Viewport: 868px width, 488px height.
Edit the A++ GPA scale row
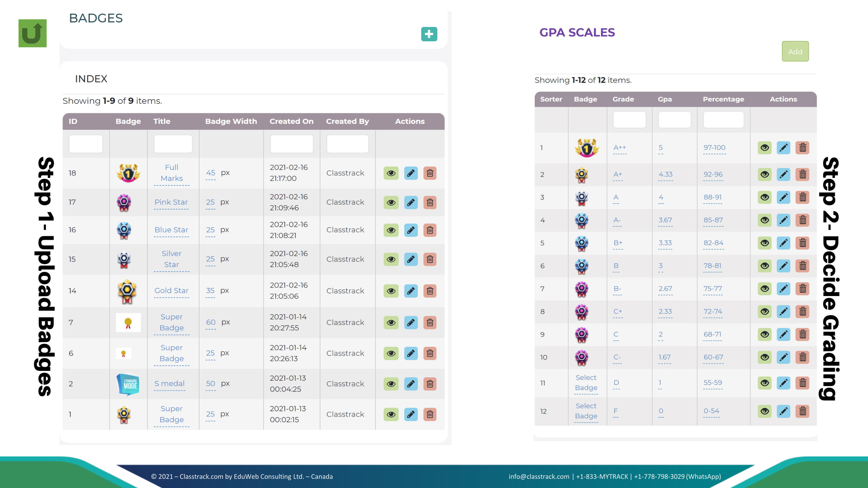[783, 147]
